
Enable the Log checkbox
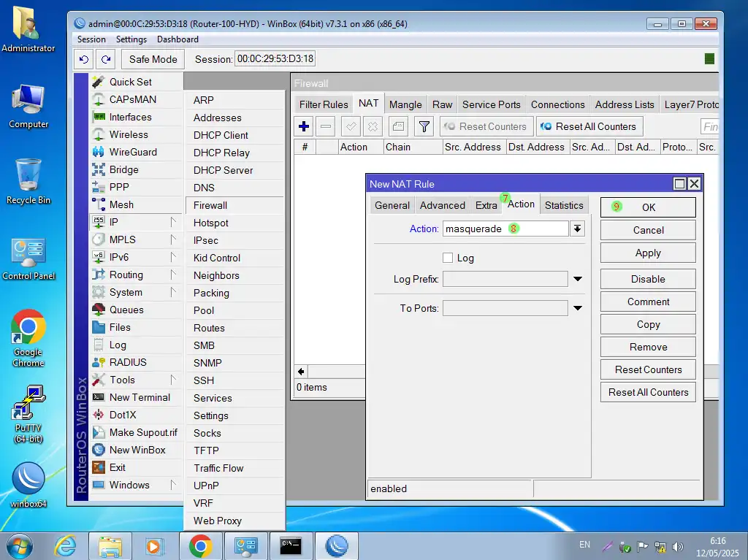point(448,258)
